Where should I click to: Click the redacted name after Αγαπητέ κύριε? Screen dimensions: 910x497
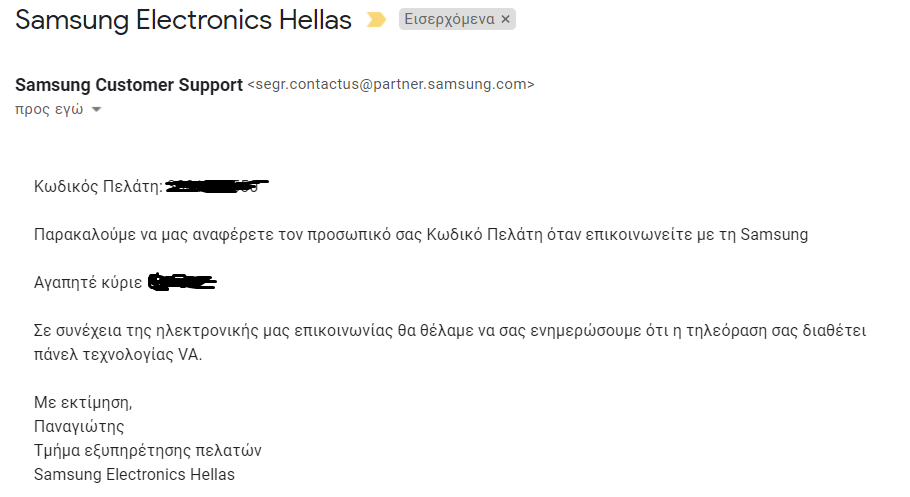click(182, 282)
